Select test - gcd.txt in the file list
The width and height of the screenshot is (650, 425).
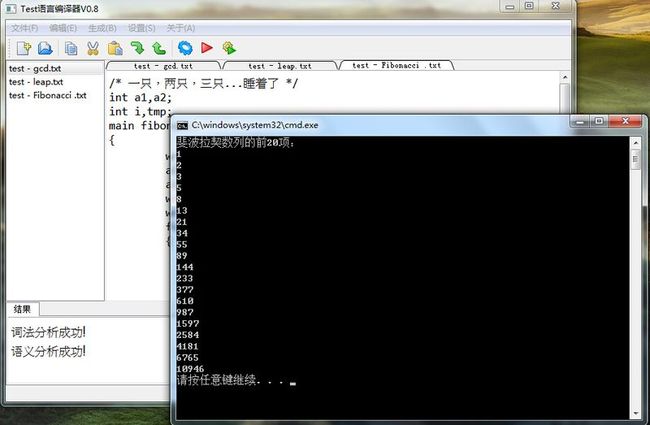click(55, 68)
